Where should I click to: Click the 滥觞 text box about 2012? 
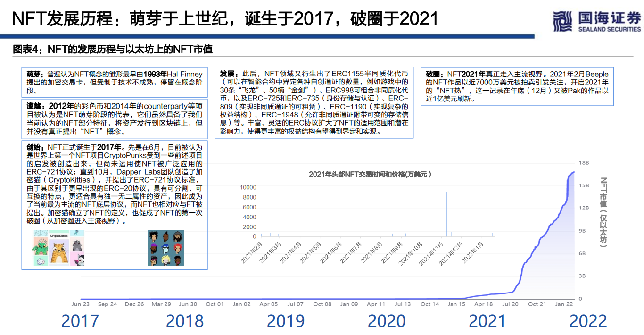(114, 119)
